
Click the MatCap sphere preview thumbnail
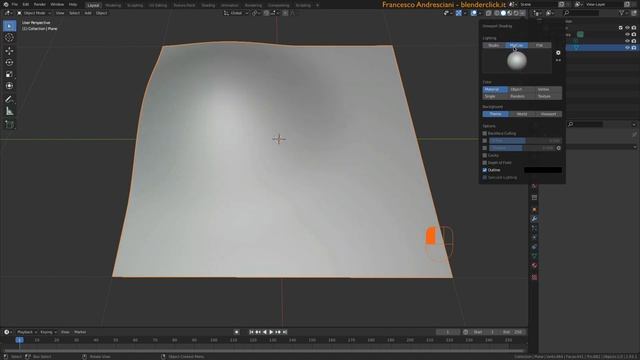[x=517, y=61]
